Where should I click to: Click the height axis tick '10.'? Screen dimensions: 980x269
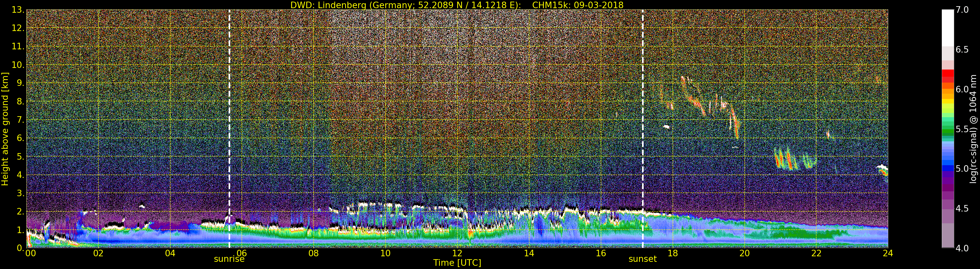(x=18, y=65)
